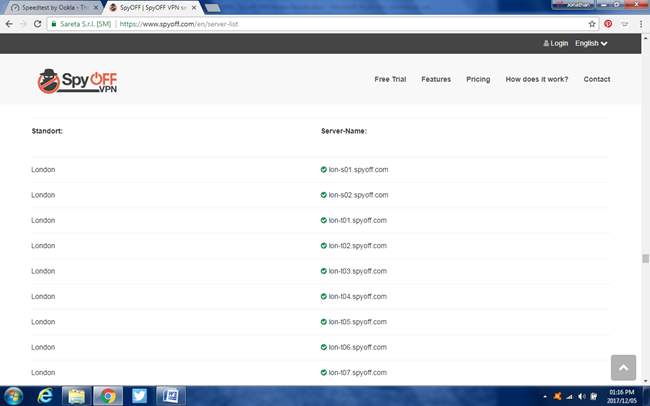The width and height of the screenshot is (650, 406).
Task: Click the green secure padlock icon
Action: [x=53, y=24]
